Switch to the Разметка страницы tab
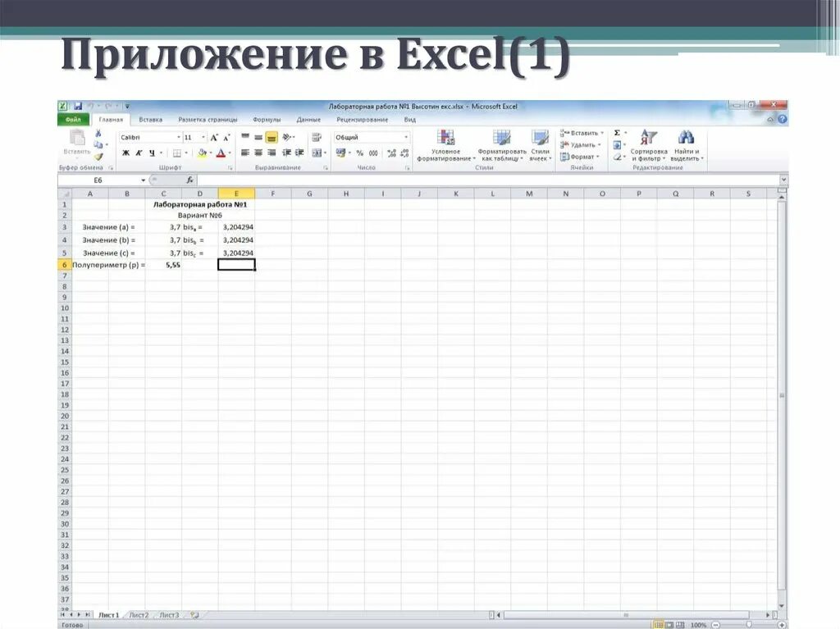This screenshot has height=629, width=840. pos(208,120)
